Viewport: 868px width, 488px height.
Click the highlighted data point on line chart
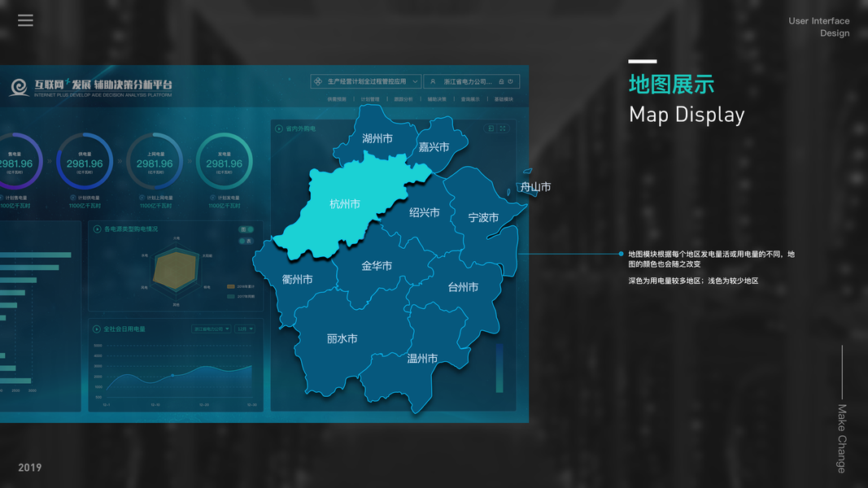coord(172,376)
